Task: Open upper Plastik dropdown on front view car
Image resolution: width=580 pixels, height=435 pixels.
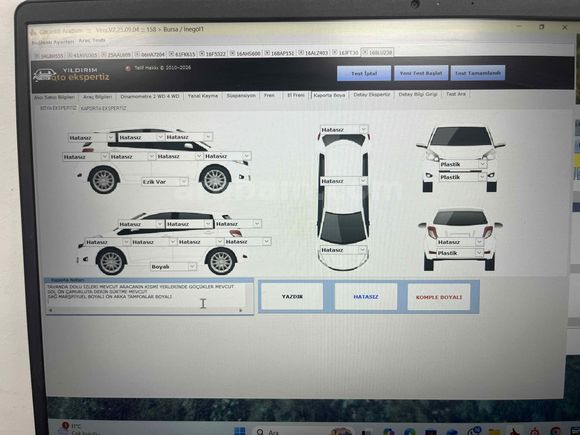Action: 482,164
